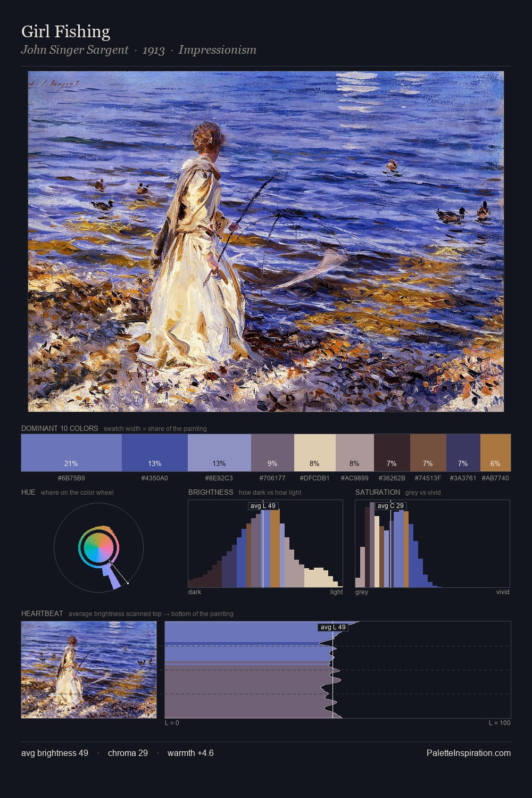Click the '#36262B' hex code label
This screenshot has height=798, width=532.
point(392,478)
